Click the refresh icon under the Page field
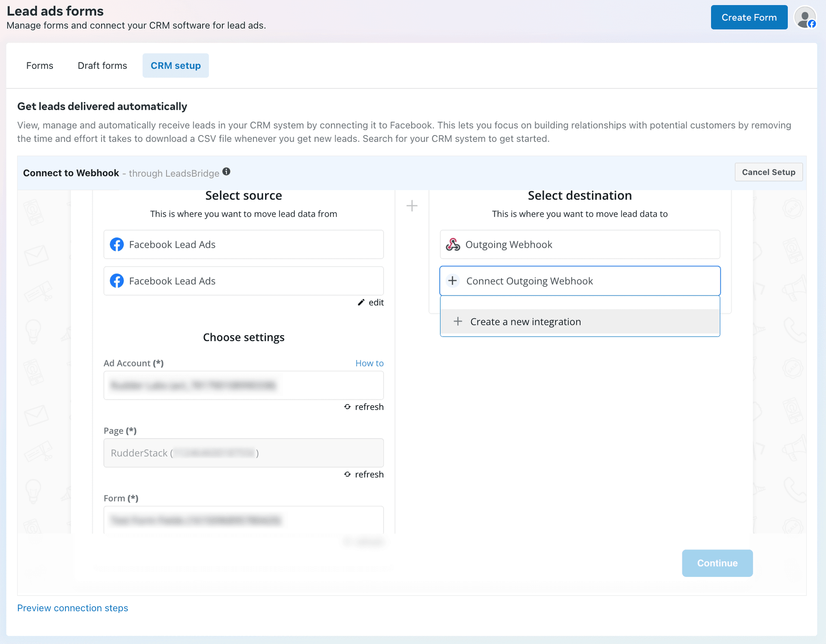This screenshot has width=826, height=644. click(x=347, y=474)
